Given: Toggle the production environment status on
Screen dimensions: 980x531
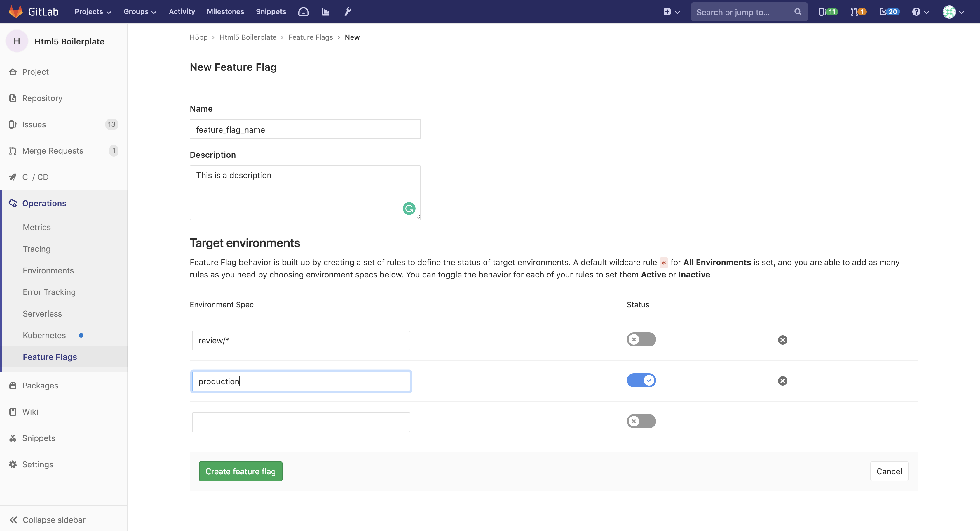Looking at the screenshot, I should pos(641,380).
